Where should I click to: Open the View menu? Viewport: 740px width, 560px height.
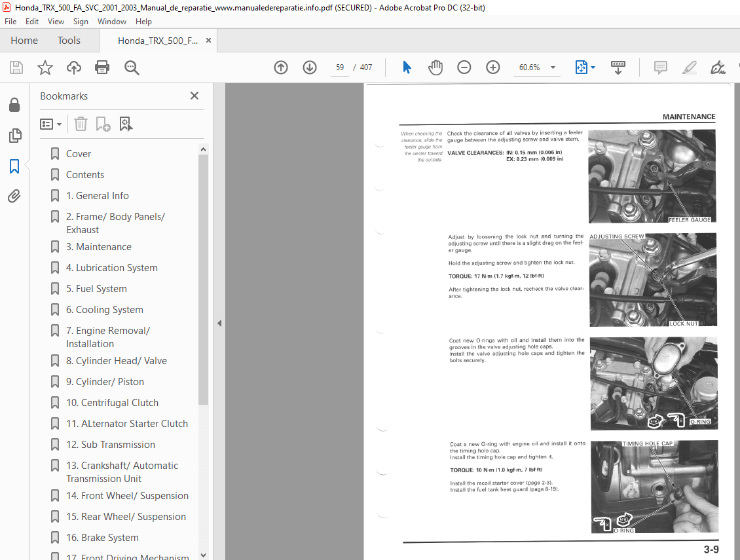point(56,22)
